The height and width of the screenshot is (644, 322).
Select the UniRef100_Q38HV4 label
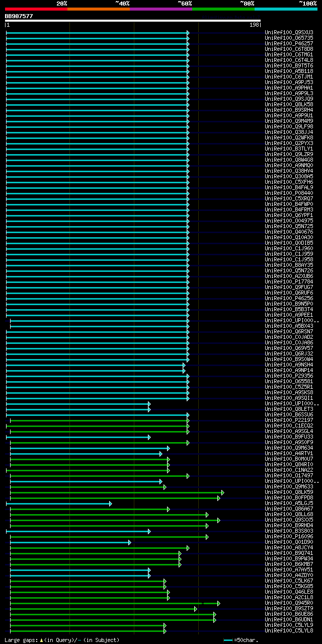289,171
